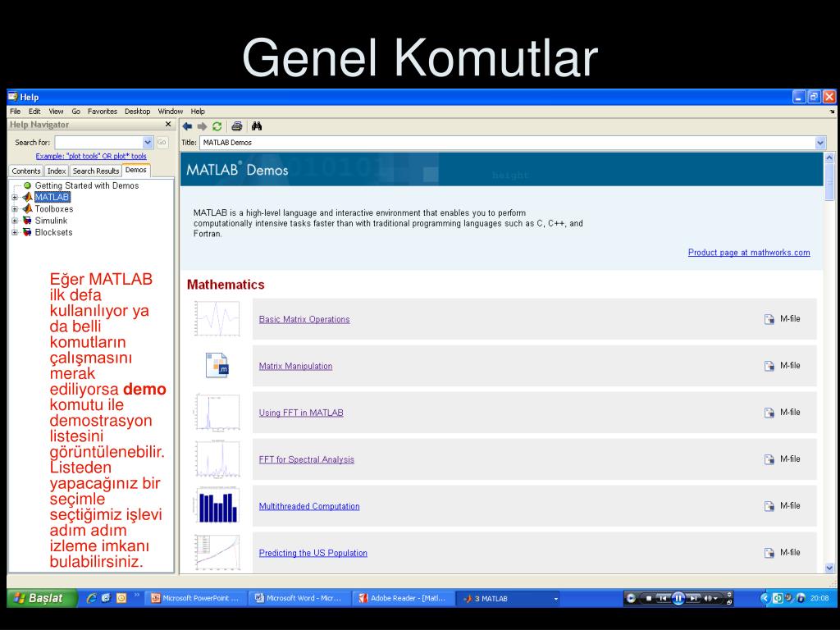The width and height of the screenshot is (840, 630).
Task: Open find in page with binoculars icon
Action: coord(257,126)
